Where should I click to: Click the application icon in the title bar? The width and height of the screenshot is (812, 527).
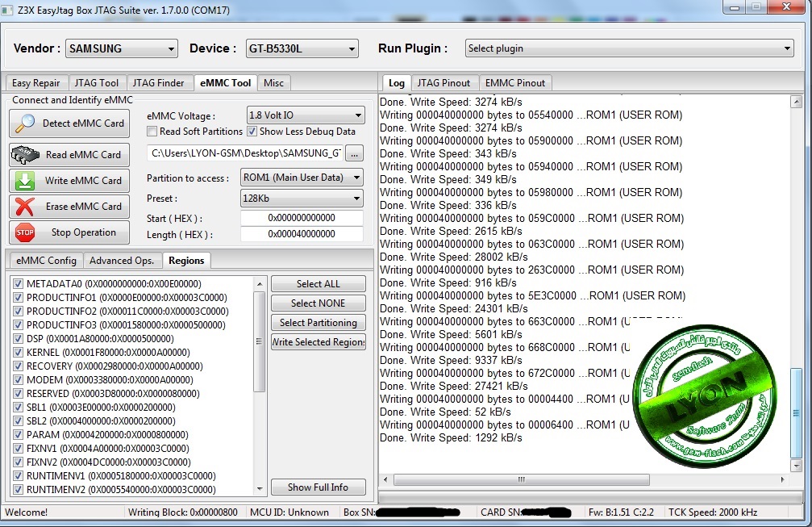pos(7,10)
